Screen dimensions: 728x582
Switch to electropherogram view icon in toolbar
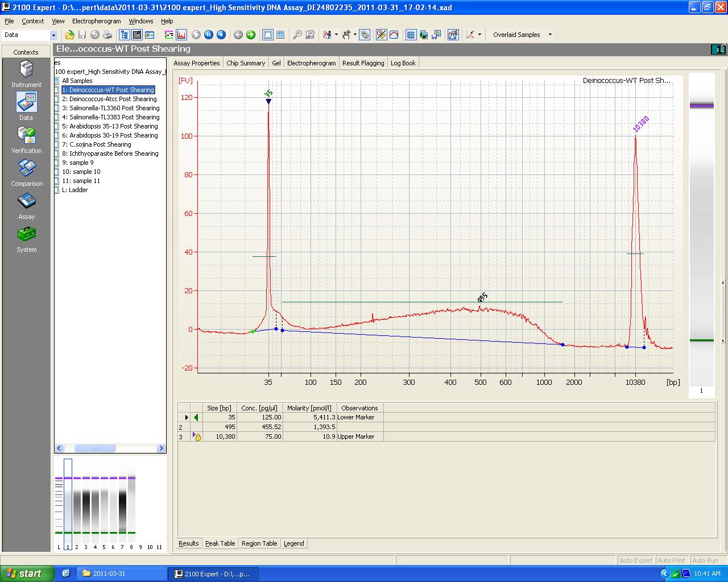click(181, 35)
